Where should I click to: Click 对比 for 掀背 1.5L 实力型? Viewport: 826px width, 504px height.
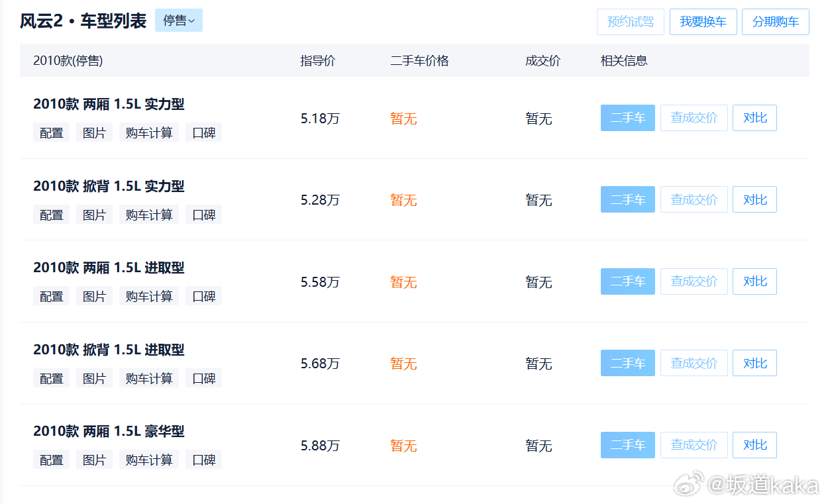point(754,199)
